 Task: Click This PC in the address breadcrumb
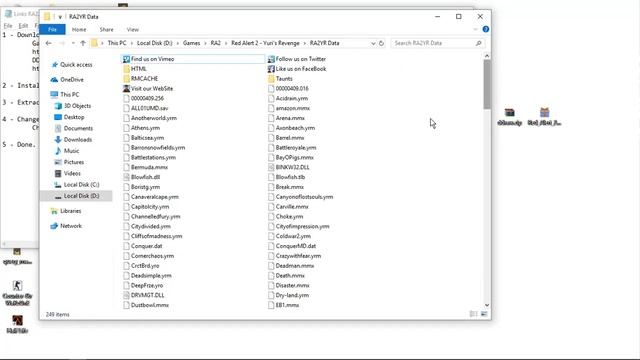tap(117, 43)
